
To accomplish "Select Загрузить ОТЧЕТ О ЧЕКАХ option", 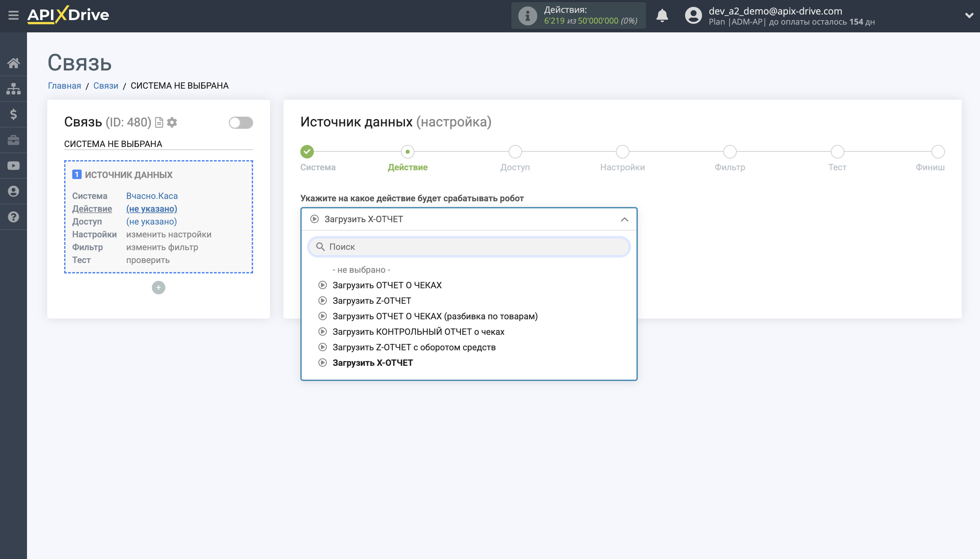I will click(387, 285).
